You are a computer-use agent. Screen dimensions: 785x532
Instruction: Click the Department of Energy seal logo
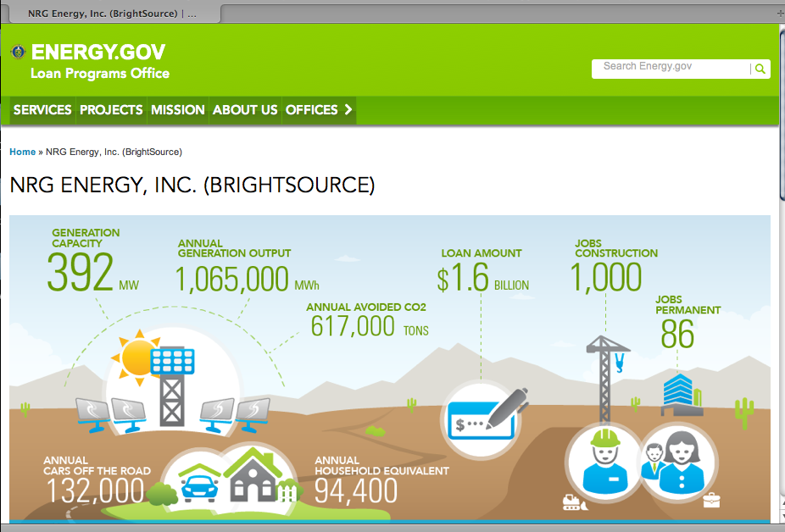pyautogui.click(x=18, y=52)
